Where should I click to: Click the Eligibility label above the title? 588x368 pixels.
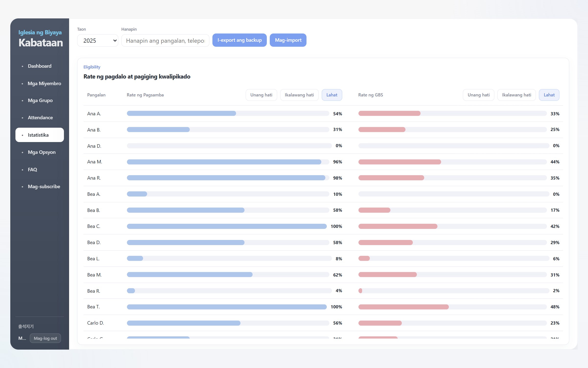tap(92, 67)
